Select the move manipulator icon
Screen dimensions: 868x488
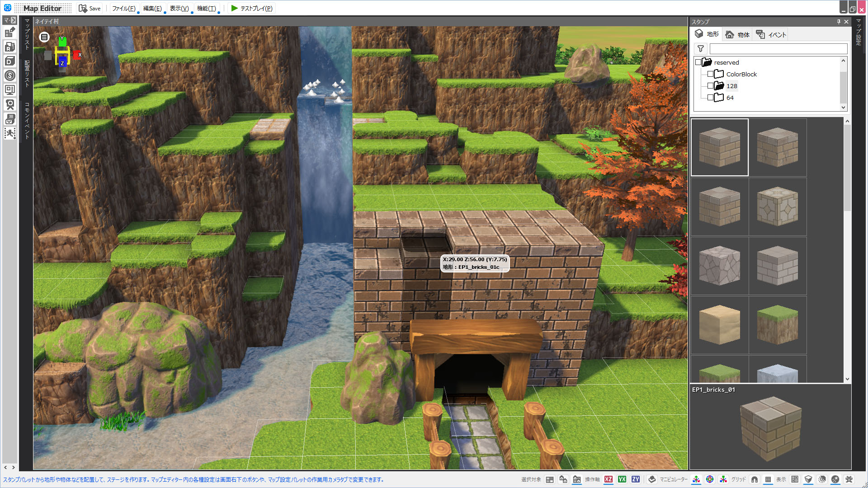696,479
